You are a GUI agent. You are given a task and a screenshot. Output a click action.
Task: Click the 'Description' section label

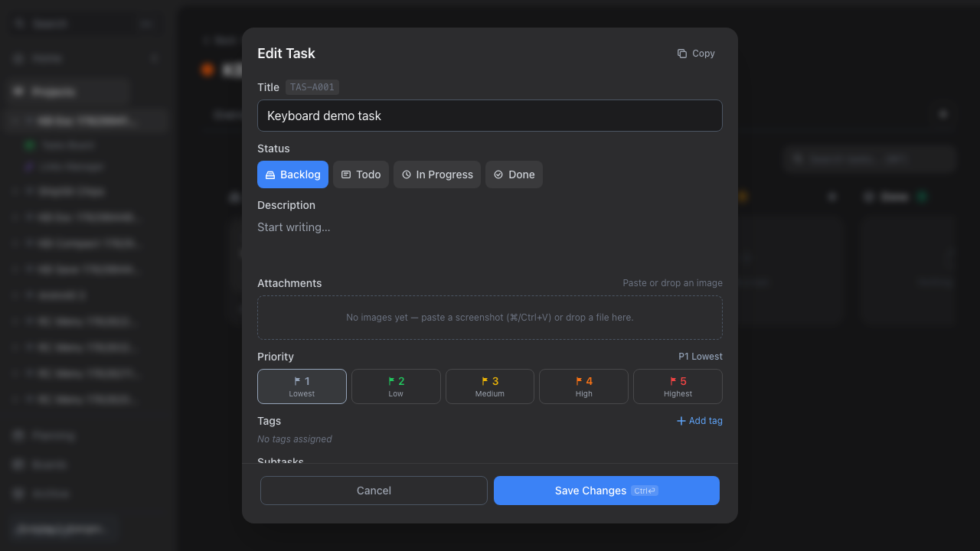coord(286,205)
